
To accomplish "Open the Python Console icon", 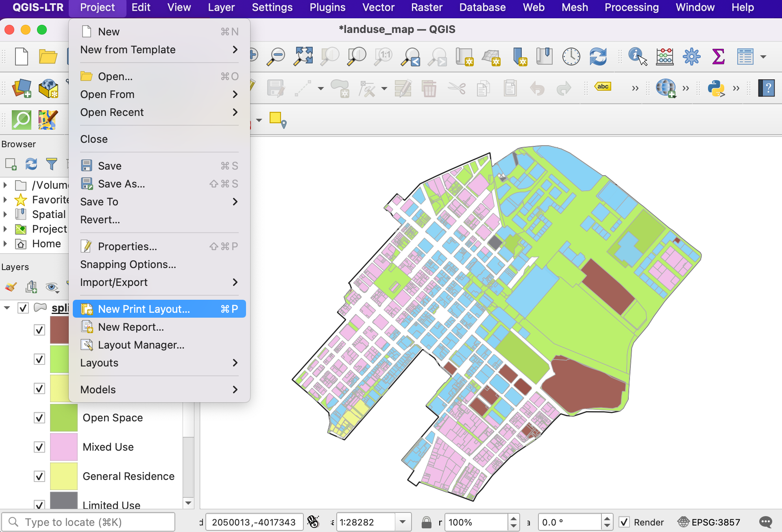I will coord(716,87).
